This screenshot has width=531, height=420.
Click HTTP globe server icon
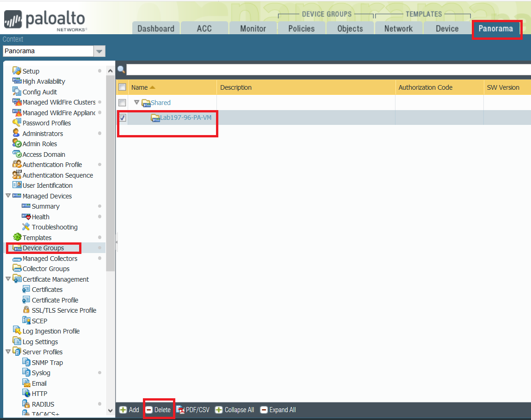[x=26, y=393]
